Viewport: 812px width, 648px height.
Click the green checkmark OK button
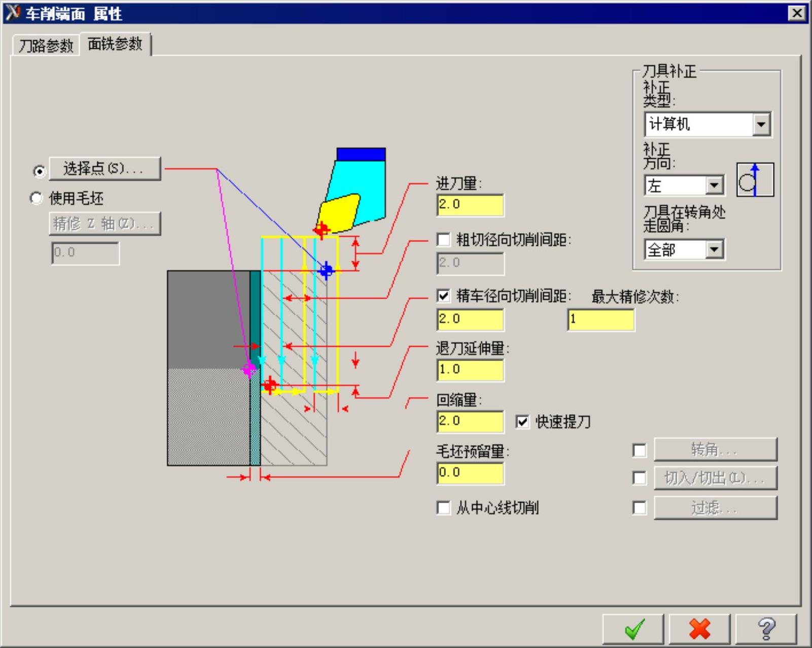point(633,629)
